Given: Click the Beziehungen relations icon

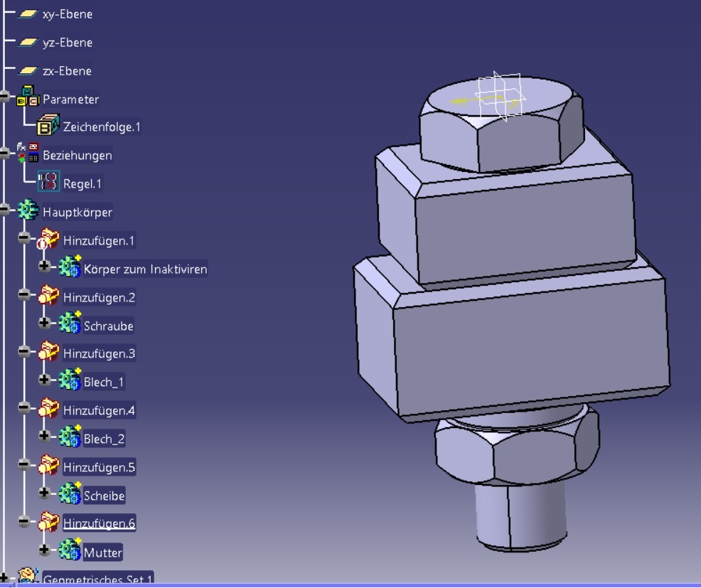Looking at the screenshot, I should coord(28,152).
